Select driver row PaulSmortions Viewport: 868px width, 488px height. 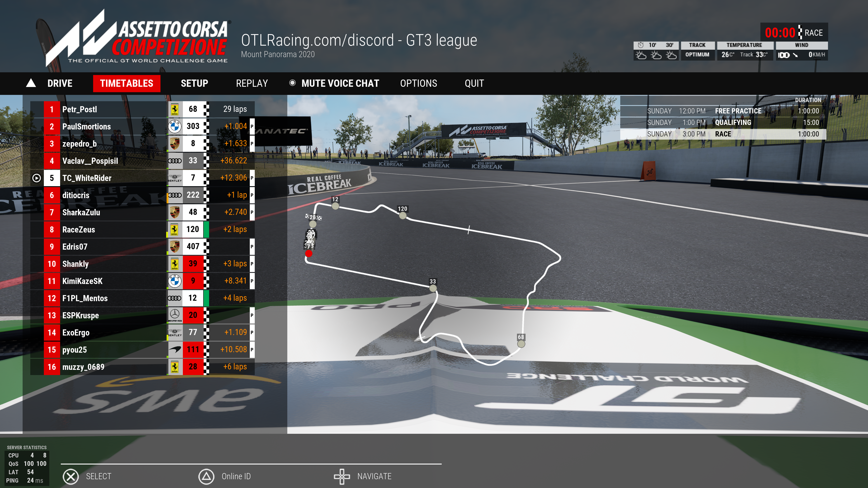pyautogui.click(x=143, y=126)
